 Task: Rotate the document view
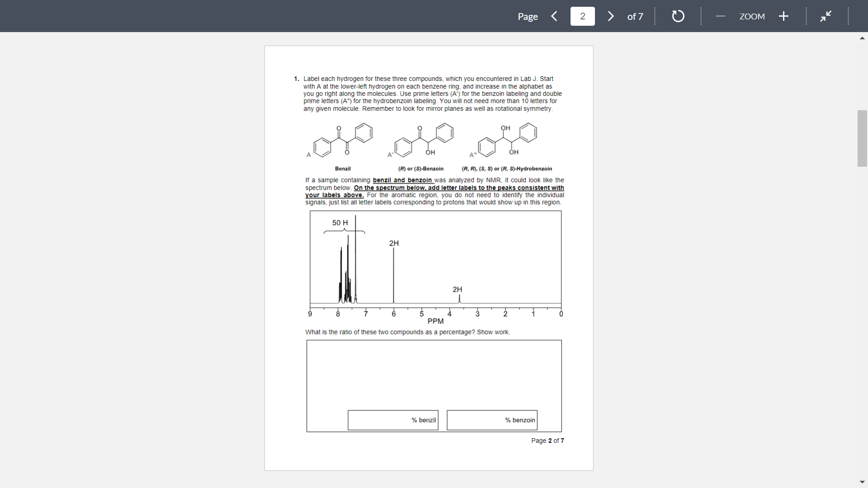click(x=677, y=16)
